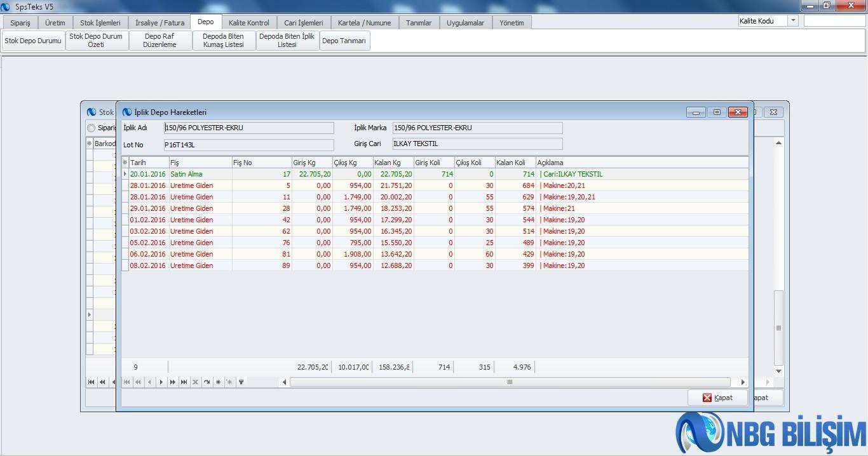Open the Cari İşlemleri tab
The height and width of the screenshot is (456, 868).
click(x=304, y=23)
